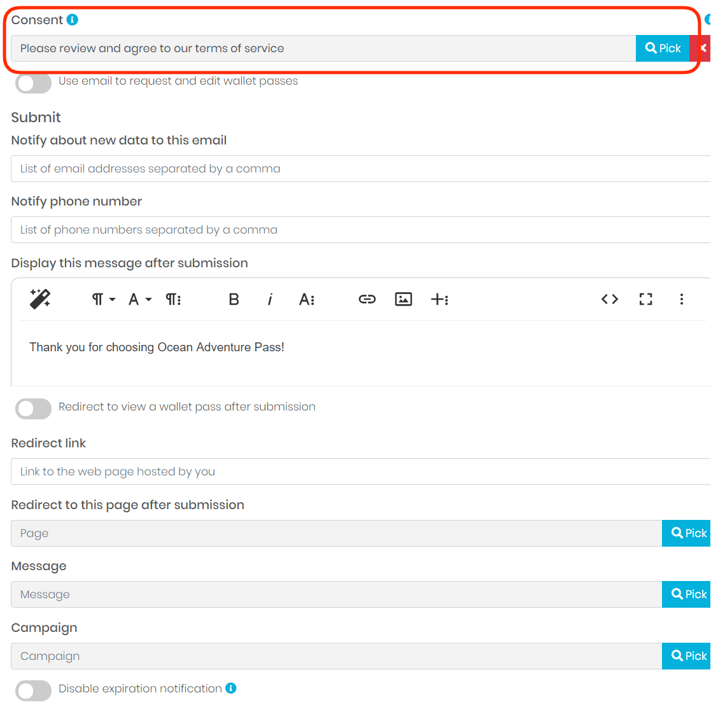Toggle fullscreen editor icon
Viewport: 711px width, 728px height.
tap(645, 300)
